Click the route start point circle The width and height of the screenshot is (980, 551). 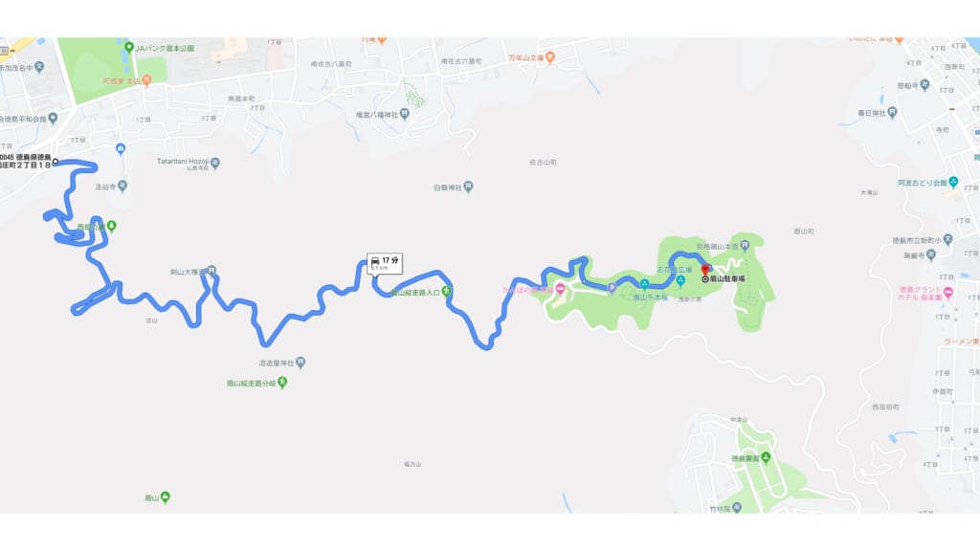(56, 162)
